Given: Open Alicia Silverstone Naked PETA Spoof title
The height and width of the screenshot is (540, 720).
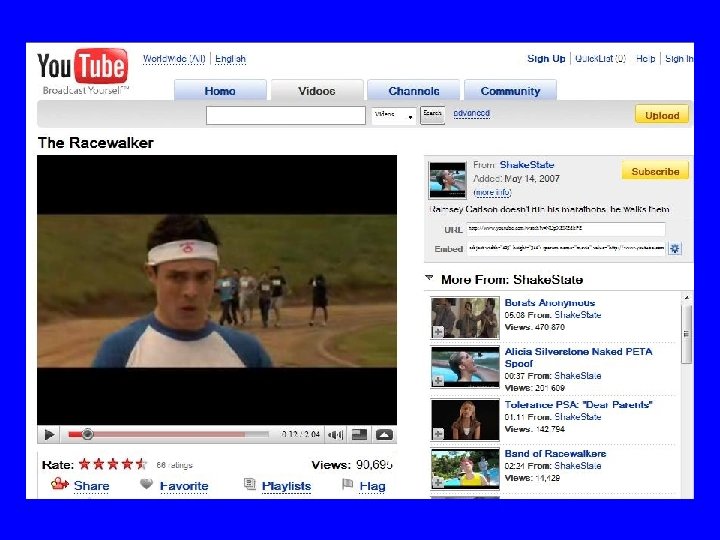Looking at the screenshot, I should click(578, 357).
